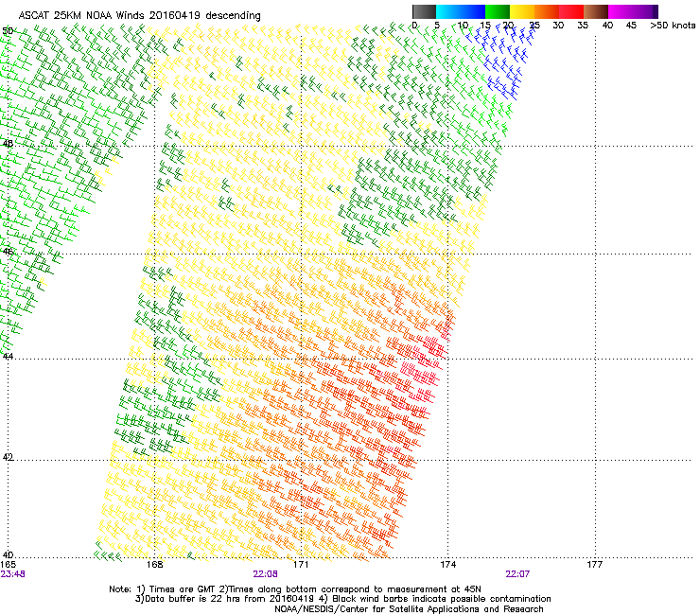Click the 'Black wind barbs indicate possible contamination' note
Screen dimensions: 700x615
[x=442, y=599]
